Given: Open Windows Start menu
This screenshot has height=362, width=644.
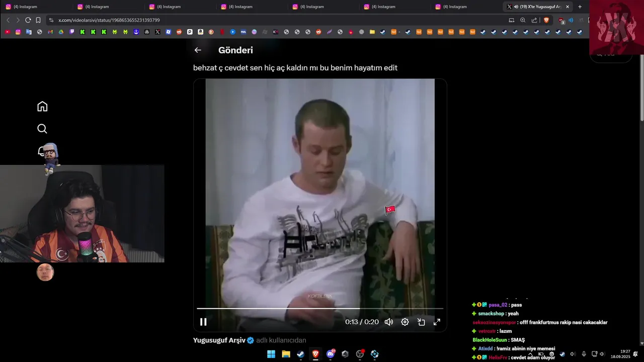Looking at the screenshot, I should pos(271,354).
